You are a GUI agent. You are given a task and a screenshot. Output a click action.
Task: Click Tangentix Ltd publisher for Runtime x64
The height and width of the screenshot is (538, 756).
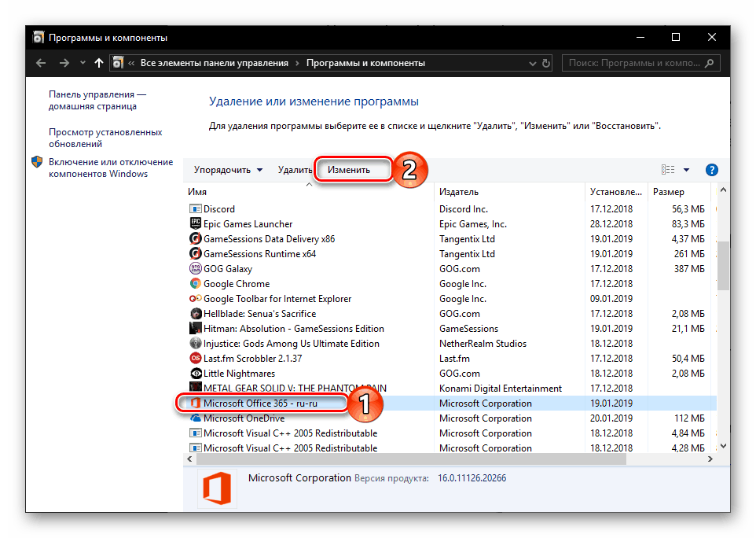click(x=467, y=254)
